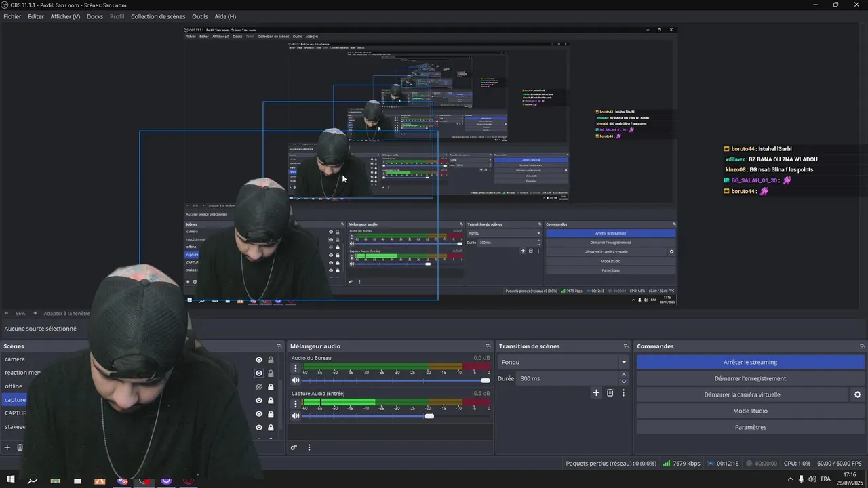
Task: Click the CPU: 1.0% status text
Action: [x=797, y=464]
